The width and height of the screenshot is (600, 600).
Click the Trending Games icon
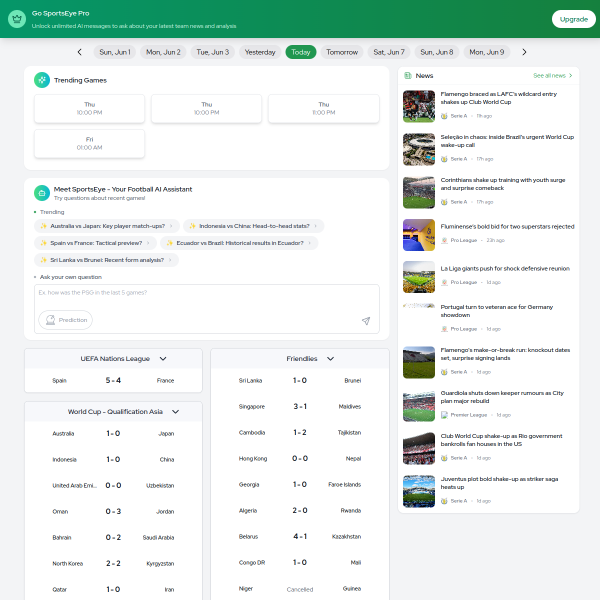click(x=42, y=80)
